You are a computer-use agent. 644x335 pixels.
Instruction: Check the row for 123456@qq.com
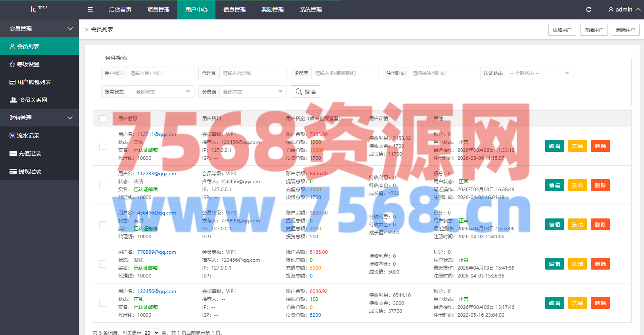click(103, 303)
